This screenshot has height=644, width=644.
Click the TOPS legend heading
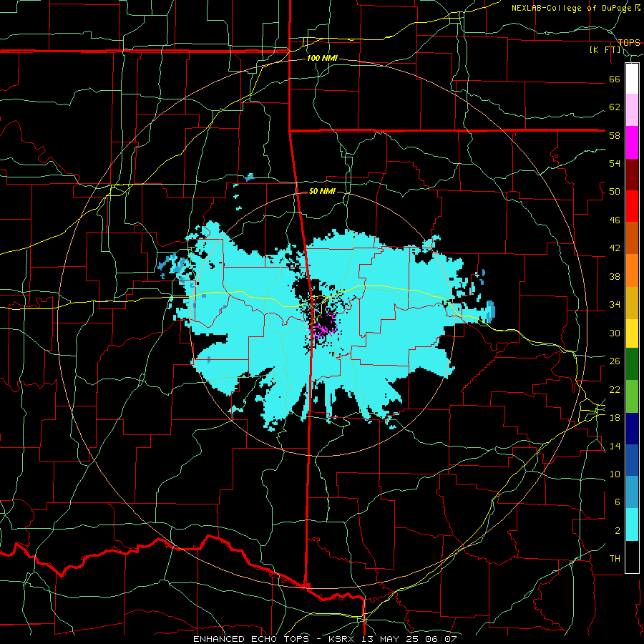click(x=629, y=42)
